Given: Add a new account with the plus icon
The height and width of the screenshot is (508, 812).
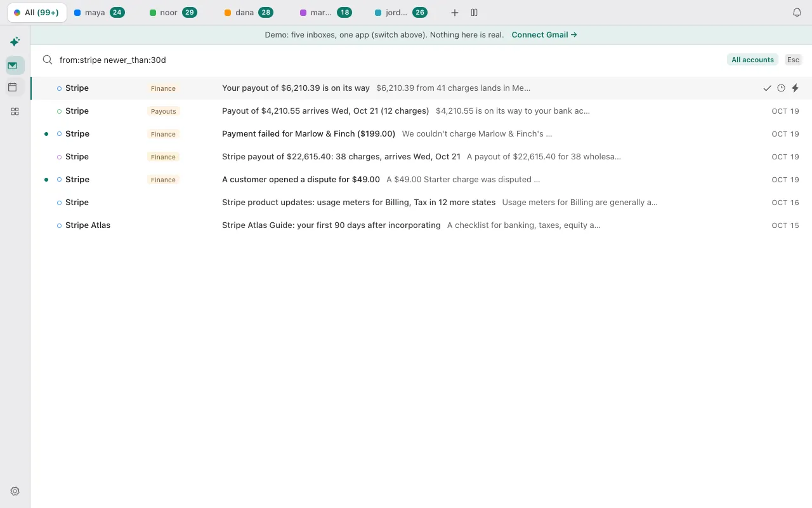Looking at the screenshot, I should (x=454, y=13).
